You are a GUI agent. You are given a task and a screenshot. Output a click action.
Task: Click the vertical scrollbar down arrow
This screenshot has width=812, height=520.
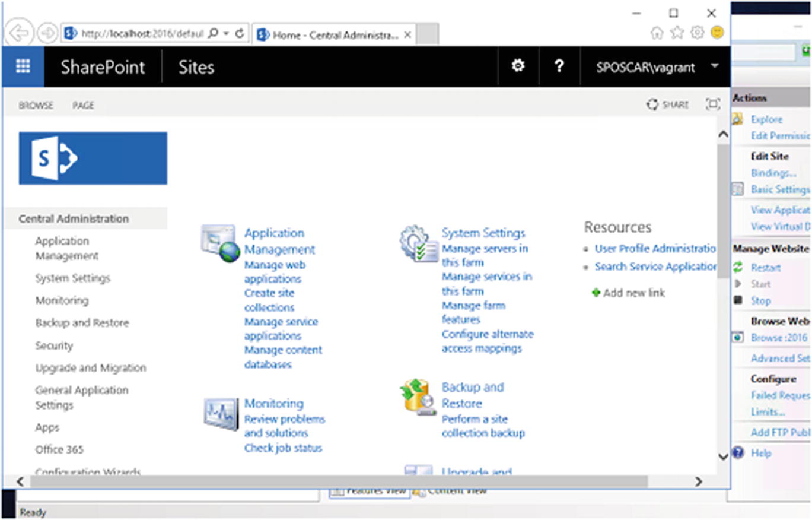coord(723,456)
